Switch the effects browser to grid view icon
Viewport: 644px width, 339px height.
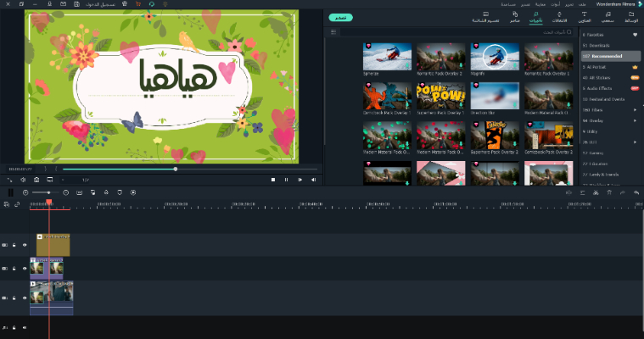[333, 32]
